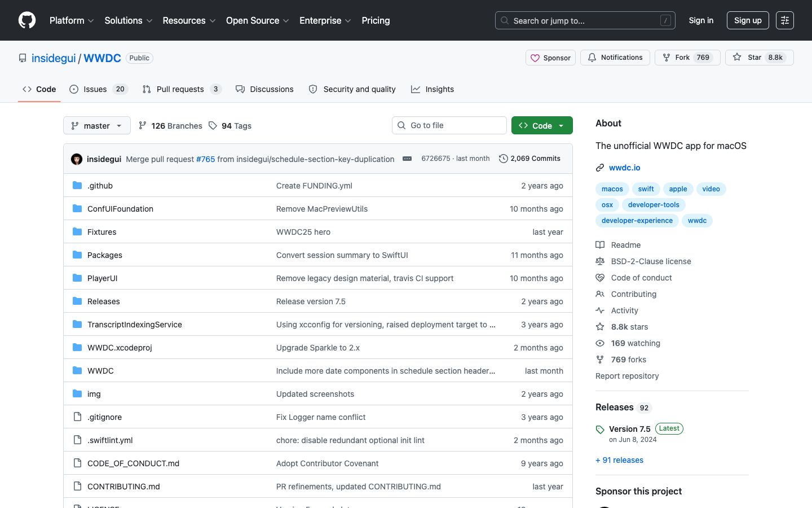812x508 pixels.
Task: Open the insidegui owner link
Action: (x=54, y=58)
